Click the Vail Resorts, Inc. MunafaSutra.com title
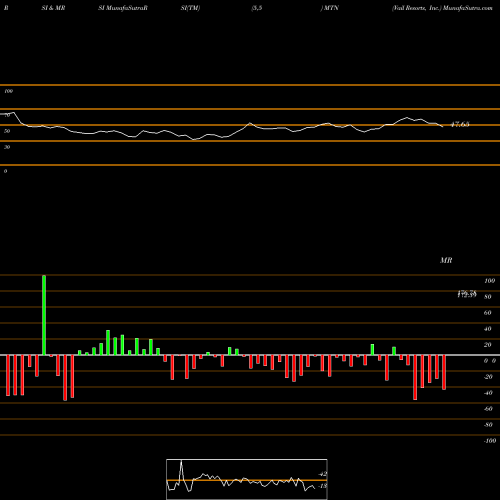500x500 pixels. click(442, 8)
